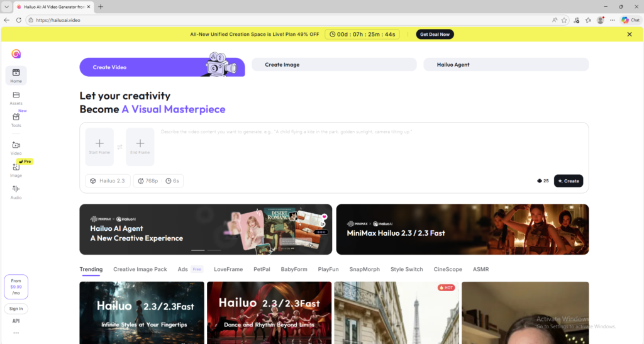
Task: Dismiss the yellow promo banner
Action: tap(629, 35)
